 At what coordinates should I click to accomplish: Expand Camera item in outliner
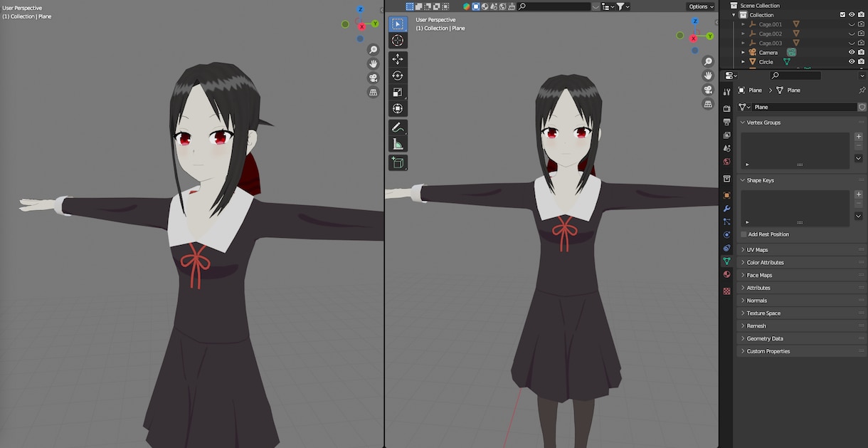click(x=743, y=52)
